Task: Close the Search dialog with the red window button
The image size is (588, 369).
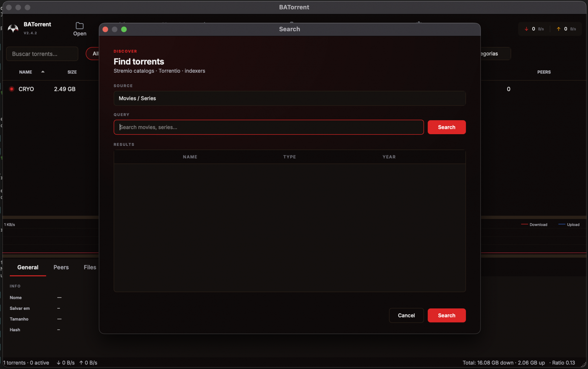Action: [x=106, y=29]
